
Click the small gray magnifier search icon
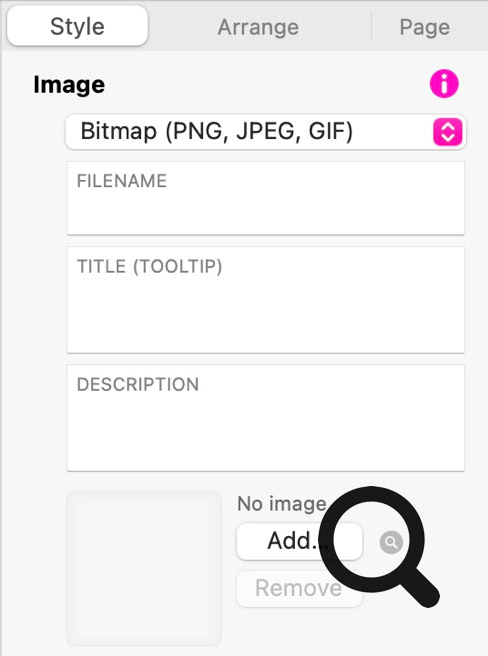pos(391,542)
